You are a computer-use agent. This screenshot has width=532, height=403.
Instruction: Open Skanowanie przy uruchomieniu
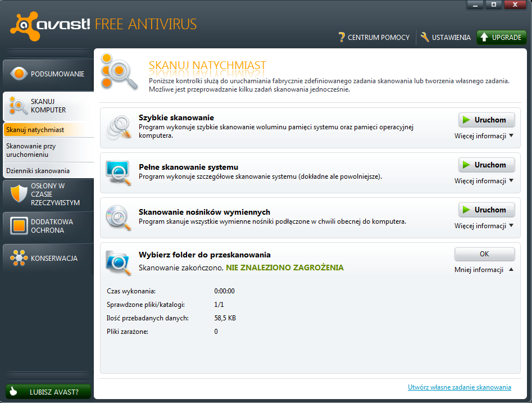(x=48, y=150)
